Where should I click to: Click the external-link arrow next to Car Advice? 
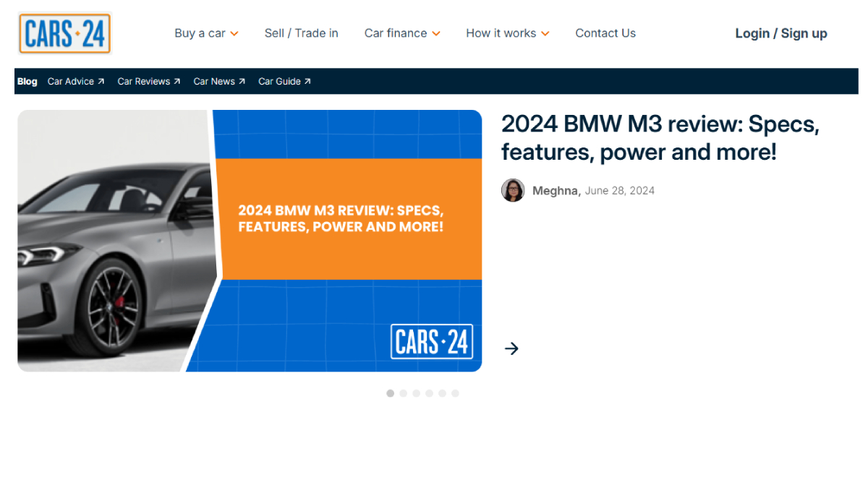[x=101, y=81]
